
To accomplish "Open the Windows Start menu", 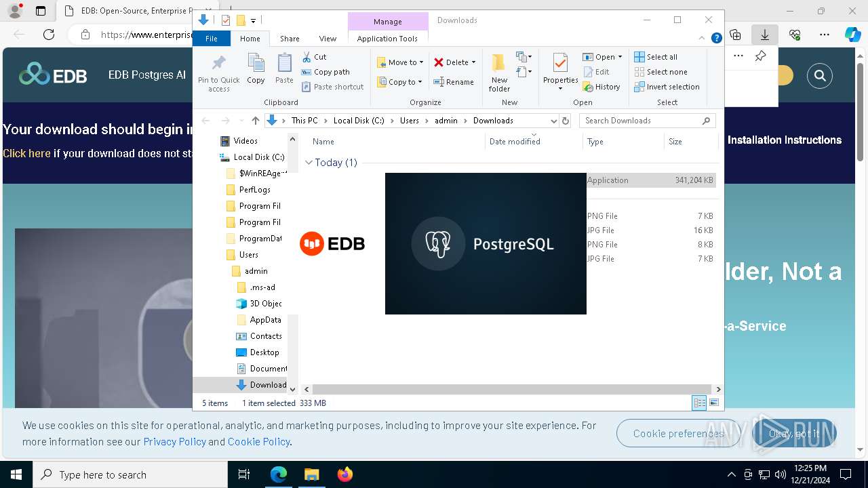I will point(16,474).
